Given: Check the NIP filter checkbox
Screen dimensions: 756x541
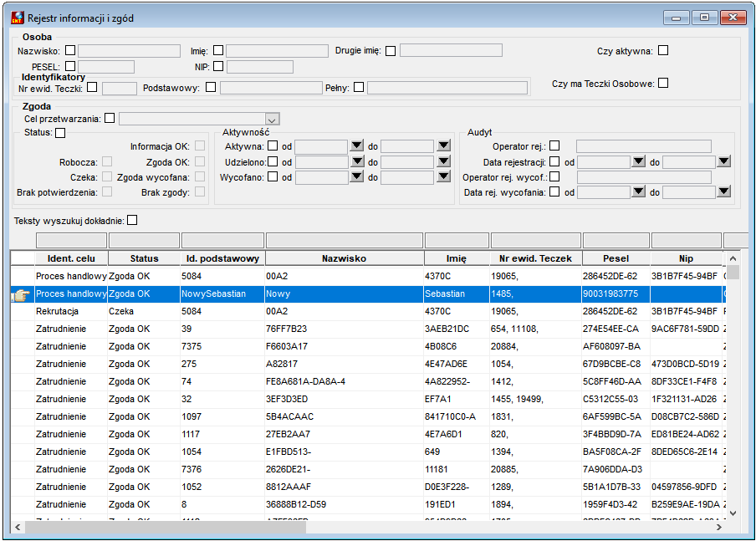Looking at the screenshot, I should pyautogui.click(x=218, y=65).
